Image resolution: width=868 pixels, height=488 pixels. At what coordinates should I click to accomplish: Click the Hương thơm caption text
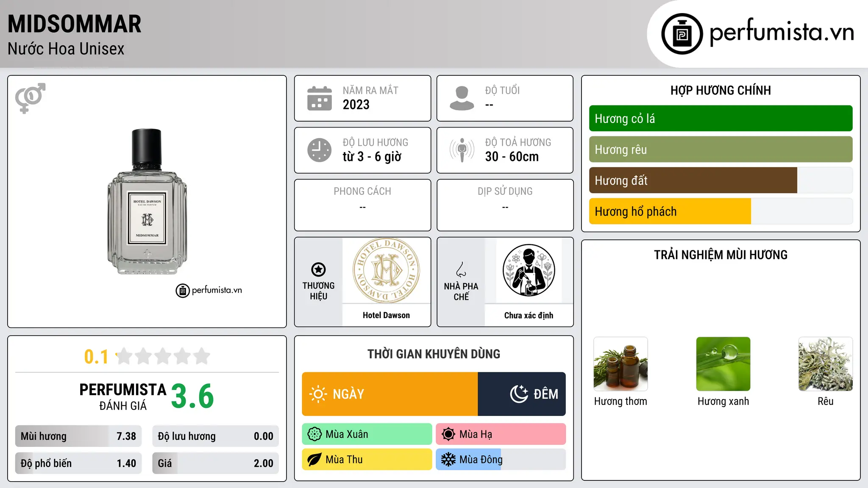click(620, 401)
